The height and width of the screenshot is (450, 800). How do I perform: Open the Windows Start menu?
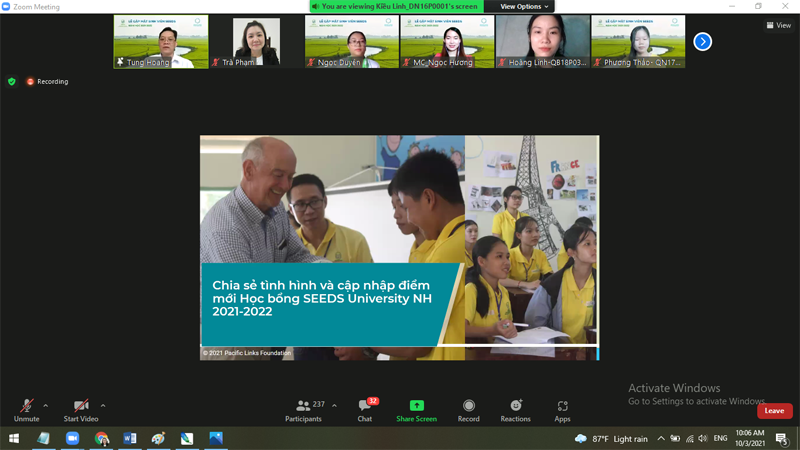[14, 438]
